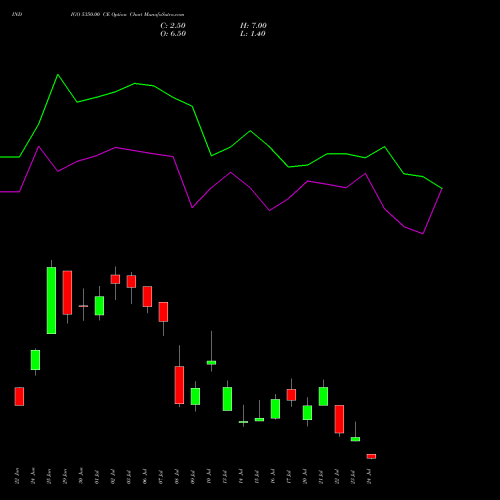This screenshot has width=500, height=500.
Task: Select the 15 Jul date label
Action: pyautogui.click(x=257, y=476)
